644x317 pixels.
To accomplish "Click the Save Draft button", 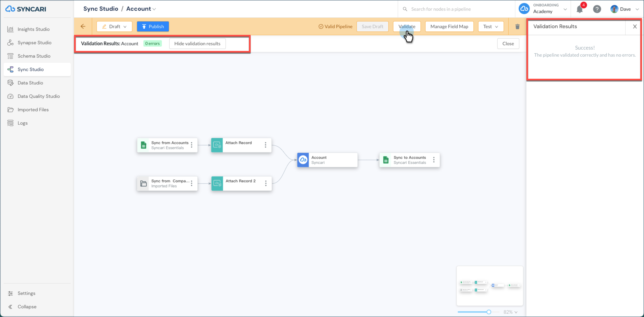I will pos(372,26).
